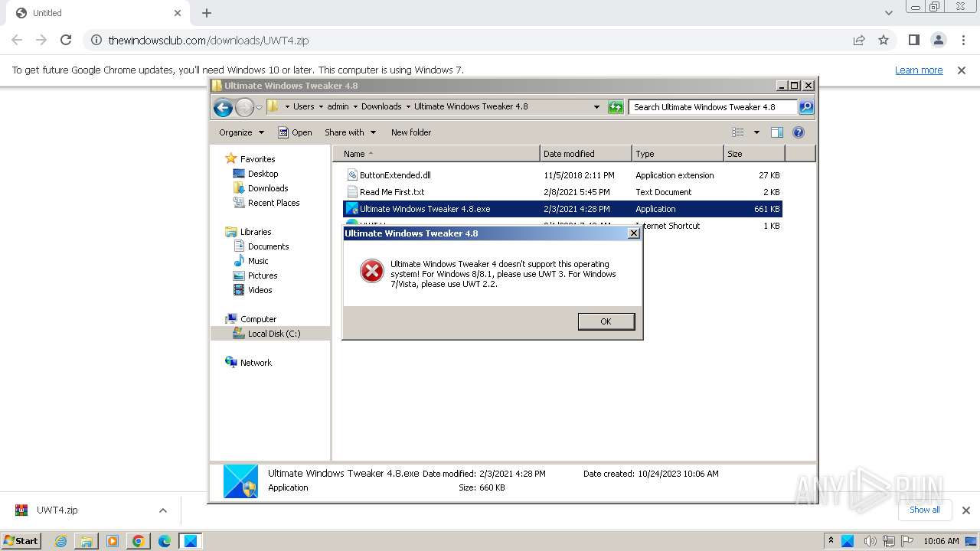Open the Organize menu
This screenshot has width=980, height=551.
coord(241,132)
